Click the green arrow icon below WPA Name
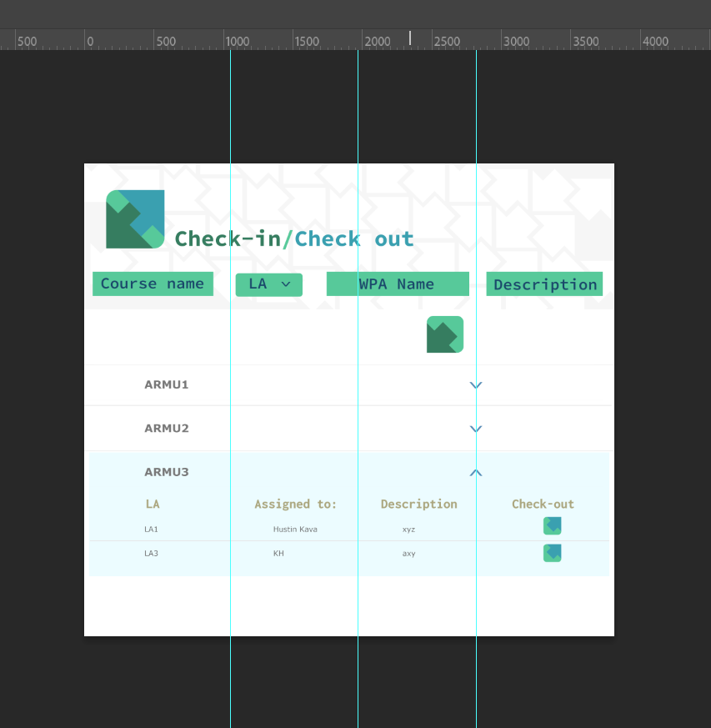The width and height of the screenshot is (711, 728). point(445,334)
